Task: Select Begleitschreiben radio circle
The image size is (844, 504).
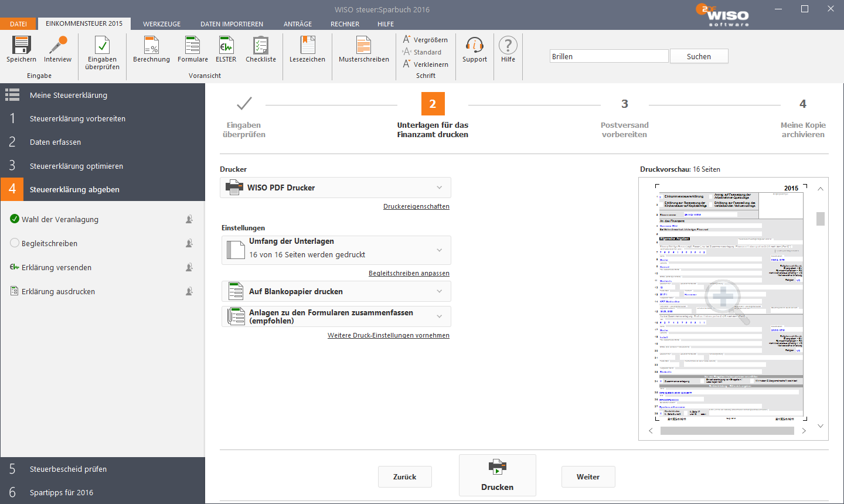Action: [x=15, y=243]
